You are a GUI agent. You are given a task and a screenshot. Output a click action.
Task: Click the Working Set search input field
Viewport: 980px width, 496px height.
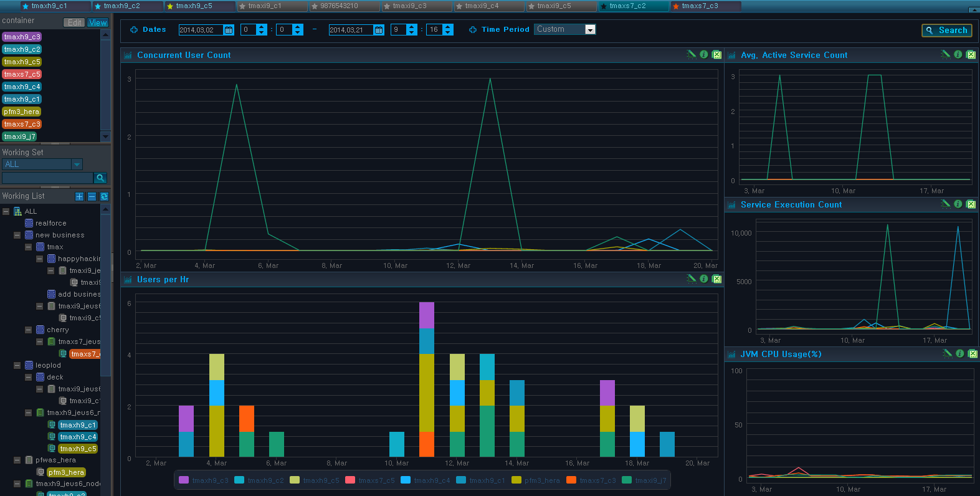coord(47,178)
